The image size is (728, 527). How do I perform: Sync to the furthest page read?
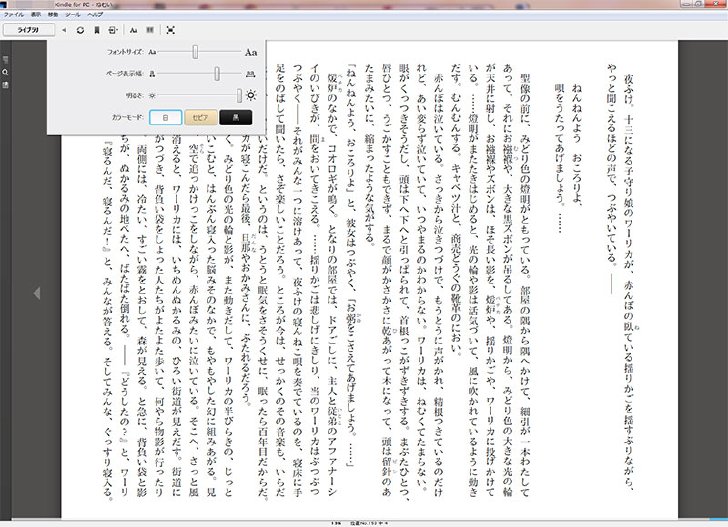80,30
